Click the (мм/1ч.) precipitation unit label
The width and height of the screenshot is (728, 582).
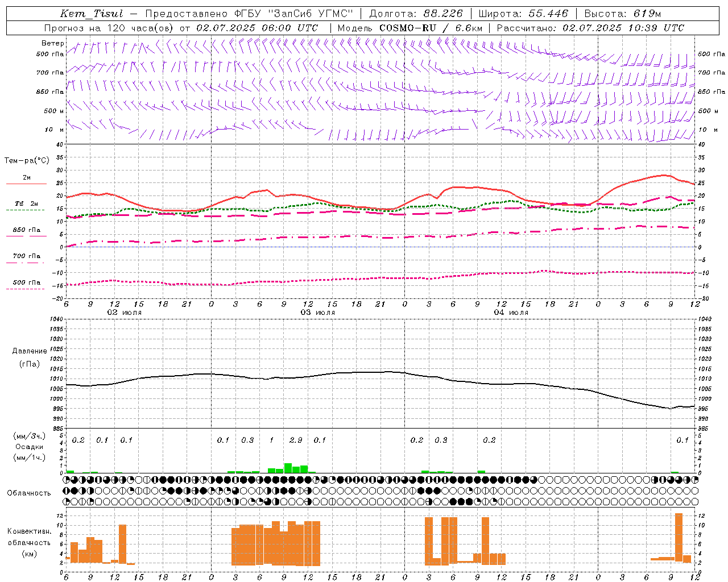pyautogui.click(x=30, y=457)
